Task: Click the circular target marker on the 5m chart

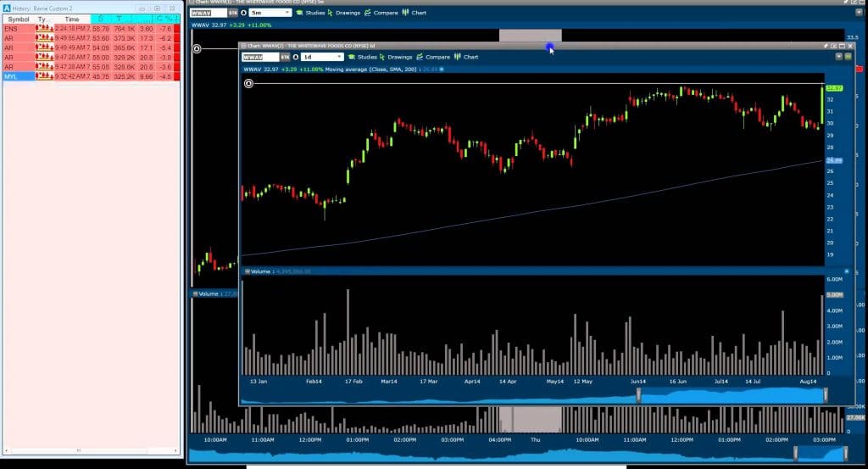Action: click(197, 48)
